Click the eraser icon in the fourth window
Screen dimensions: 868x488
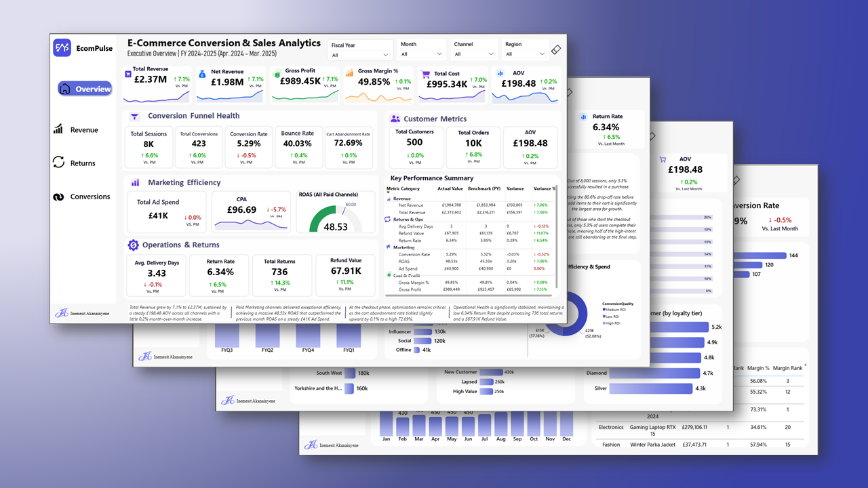[736, 181]
